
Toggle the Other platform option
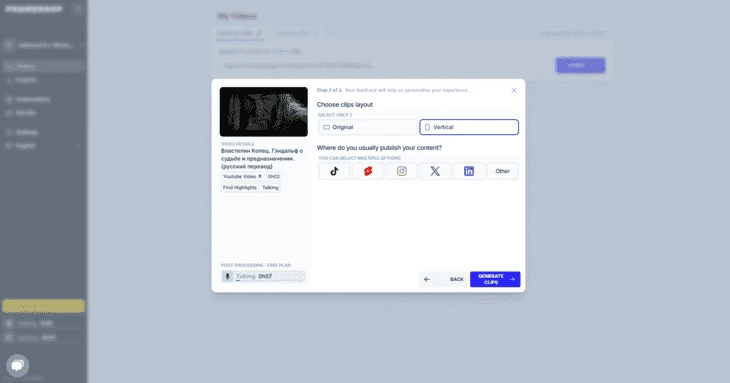(502, 171)
